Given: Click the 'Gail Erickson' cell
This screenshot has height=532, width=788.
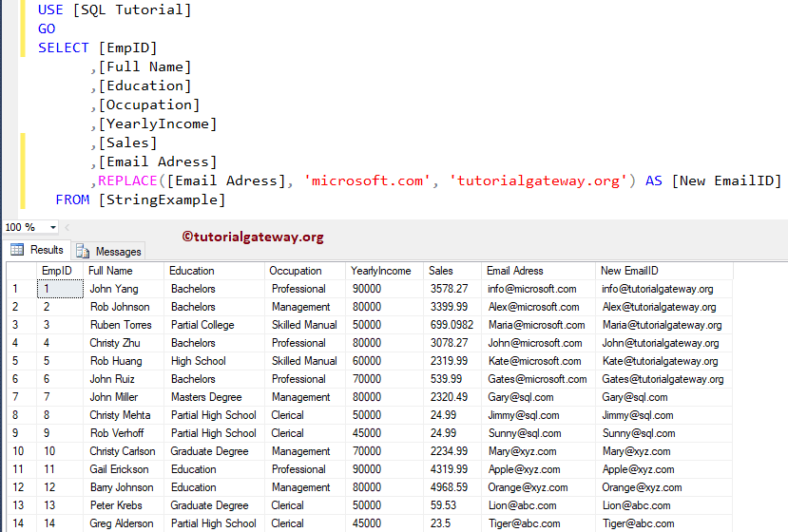Looking at the screenshot, I should coord(124,469).
